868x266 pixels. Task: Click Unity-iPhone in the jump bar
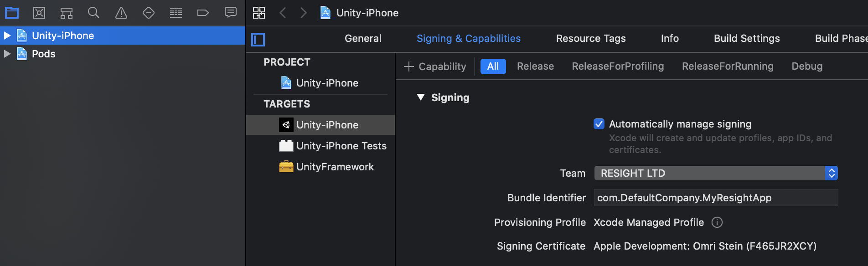pyautogui.click(x=367, y=13)
